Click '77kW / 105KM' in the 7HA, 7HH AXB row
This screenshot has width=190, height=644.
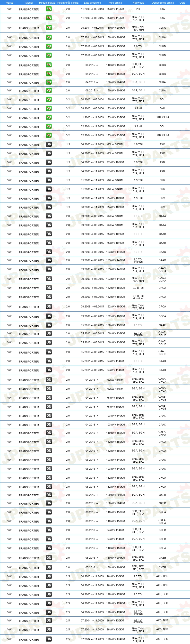[115, 171]
